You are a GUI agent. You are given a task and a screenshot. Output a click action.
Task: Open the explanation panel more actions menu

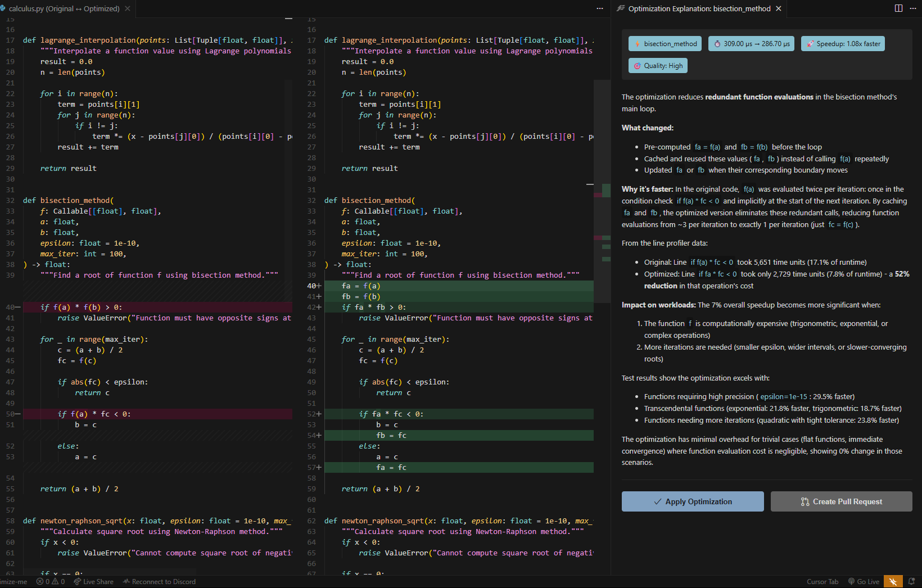914,8
